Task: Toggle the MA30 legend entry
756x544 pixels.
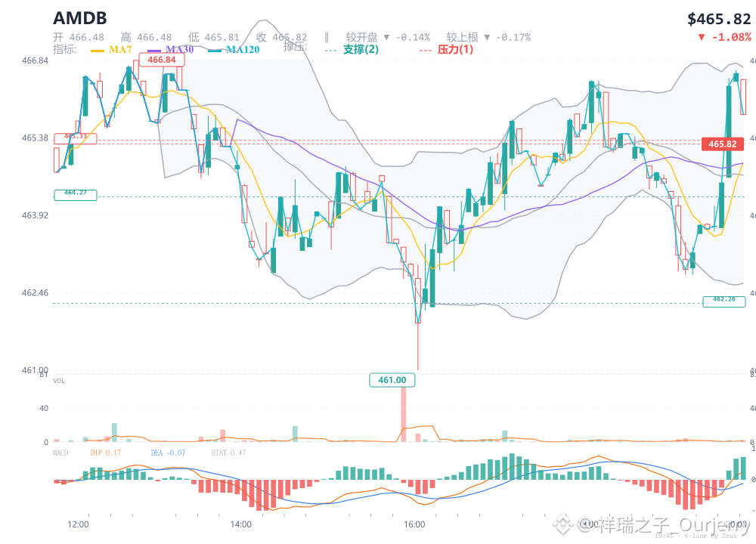Action: tap(171, 50)
